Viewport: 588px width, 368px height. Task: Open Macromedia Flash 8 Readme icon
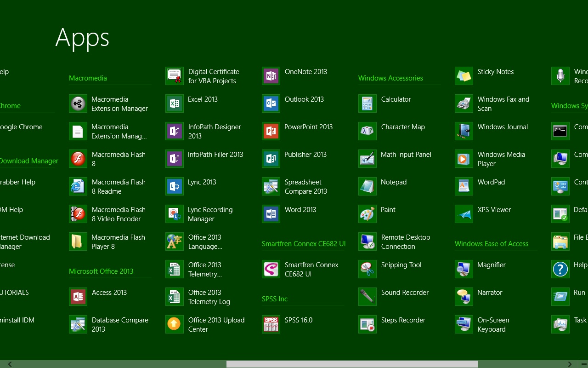[78, 186]
